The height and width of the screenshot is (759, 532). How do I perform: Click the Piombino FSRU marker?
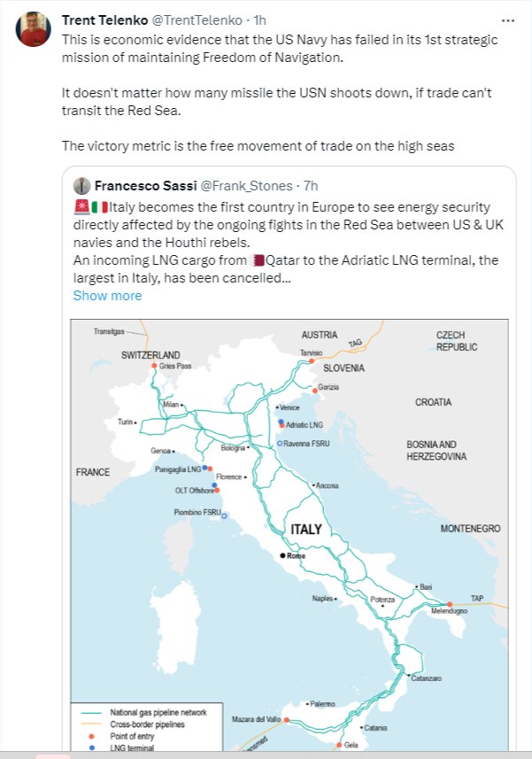pyautogui.click(x=224, y=516)
